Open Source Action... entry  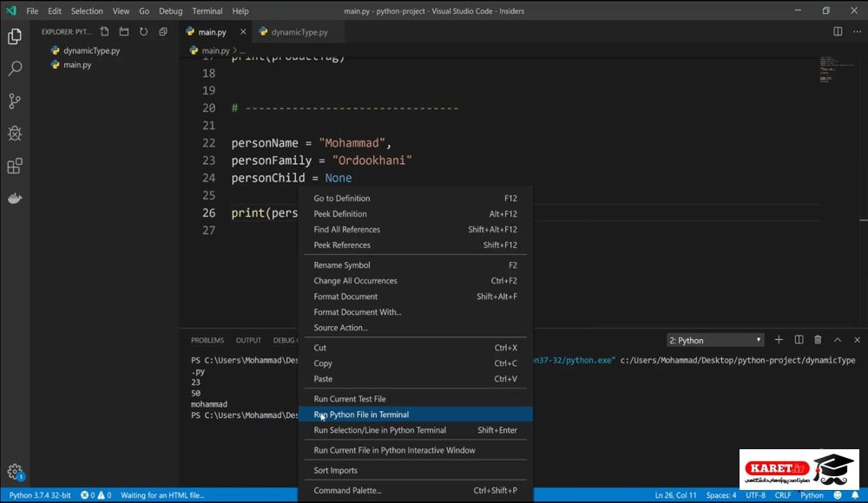[x=415, y=327]
